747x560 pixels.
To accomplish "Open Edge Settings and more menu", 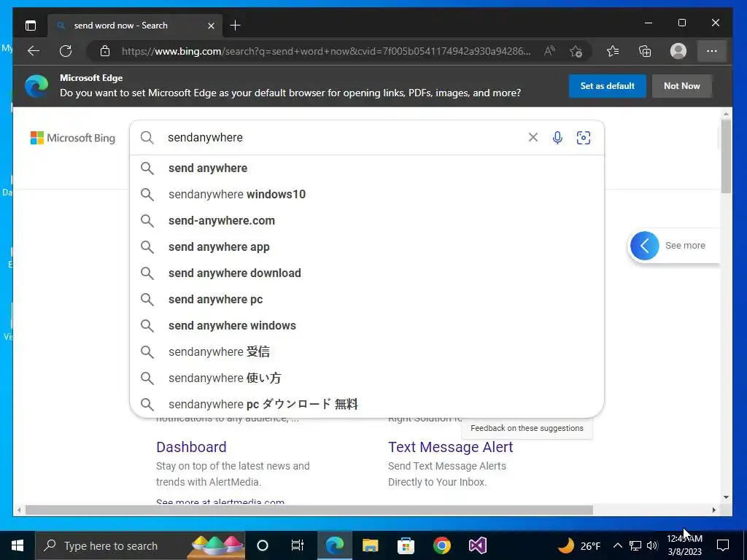I will pyautogui.click(x=712, y=51).
